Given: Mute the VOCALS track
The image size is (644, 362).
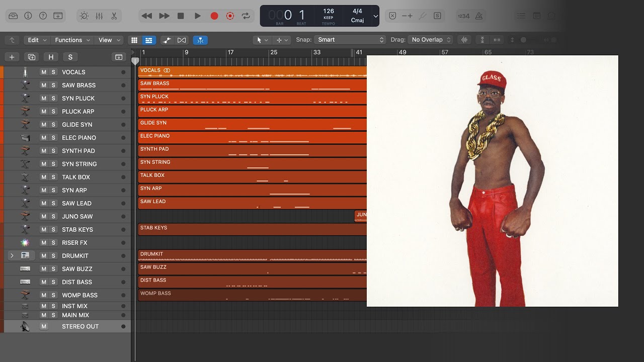Looking at the screenshot, I should pyautogui.click(x=44, y=72).
